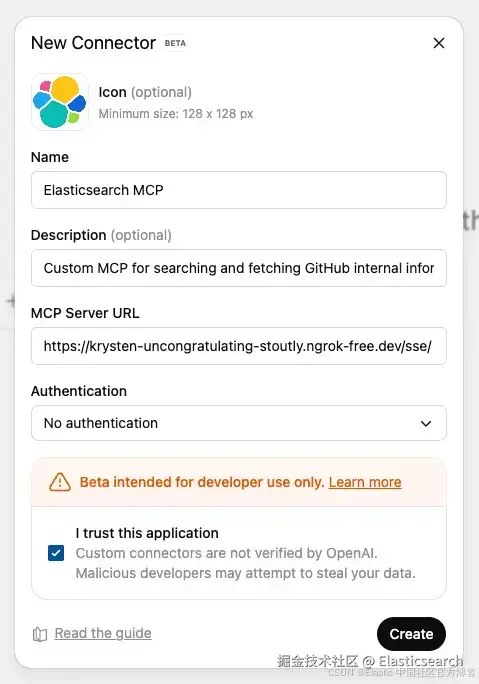Close the New Connector dialog
The image size is (479, 684).
point(439,43)
